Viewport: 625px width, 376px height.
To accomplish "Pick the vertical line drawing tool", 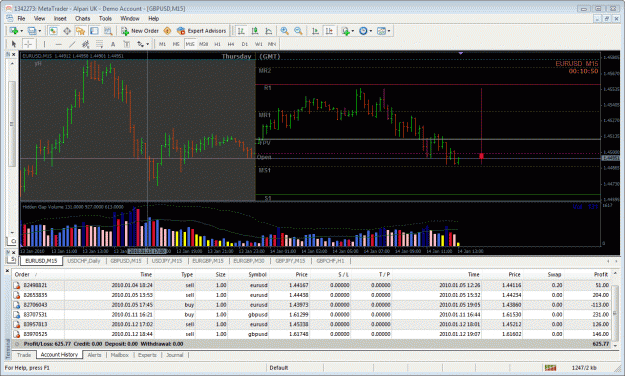I will pos(44,44).
